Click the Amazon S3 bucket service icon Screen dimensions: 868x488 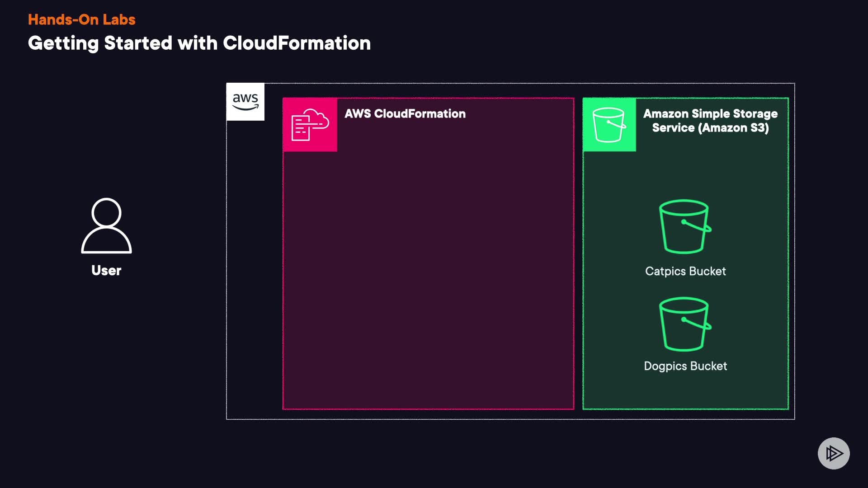[609, 125]
